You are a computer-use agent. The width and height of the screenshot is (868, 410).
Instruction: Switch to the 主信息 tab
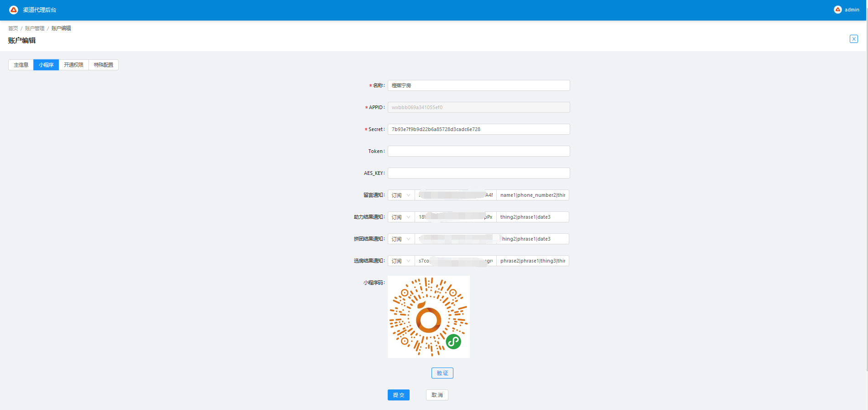[x=21, y=65]
